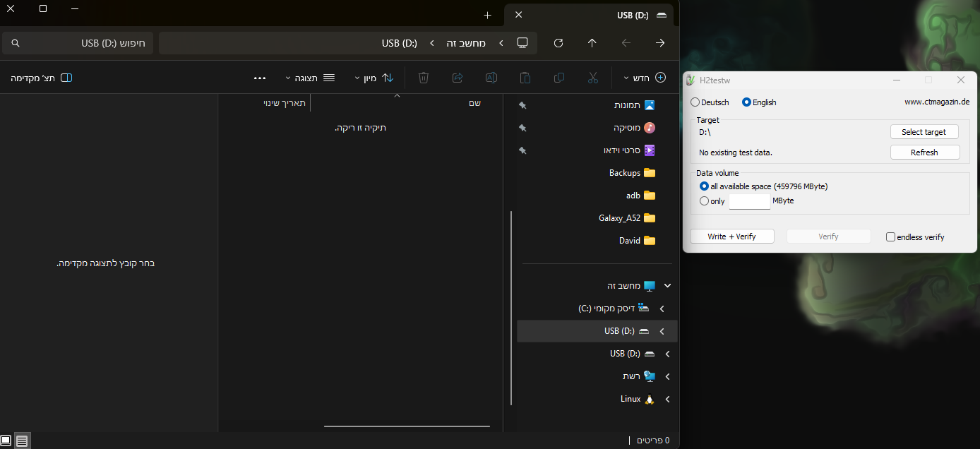
Task: Expand the Linux tree node chevron
Action: [667, 399]
